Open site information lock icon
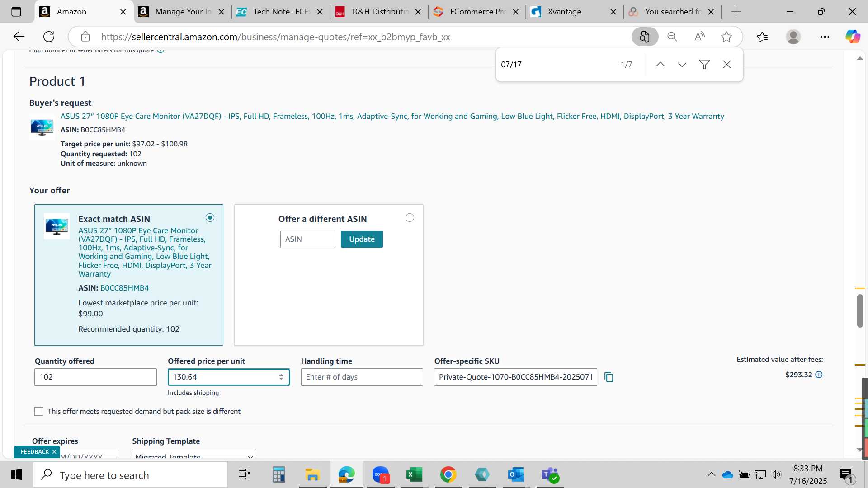868x488 pixels. (85, 37)
